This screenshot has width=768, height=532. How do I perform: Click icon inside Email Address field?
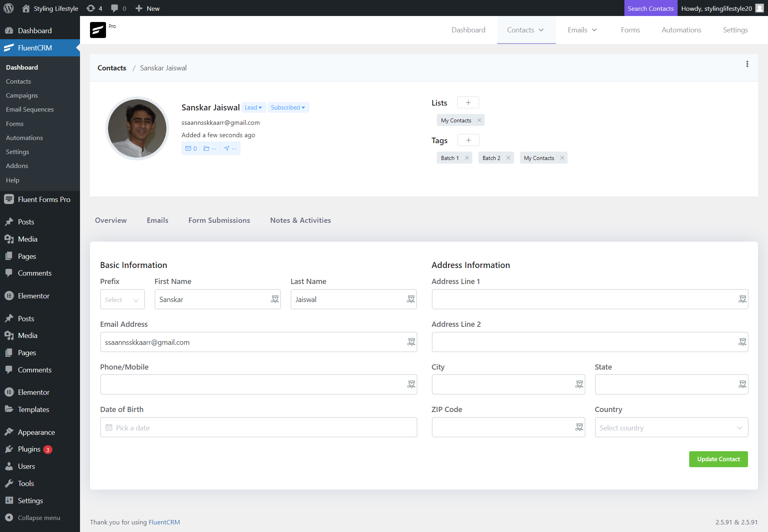[x=411, y=342]
